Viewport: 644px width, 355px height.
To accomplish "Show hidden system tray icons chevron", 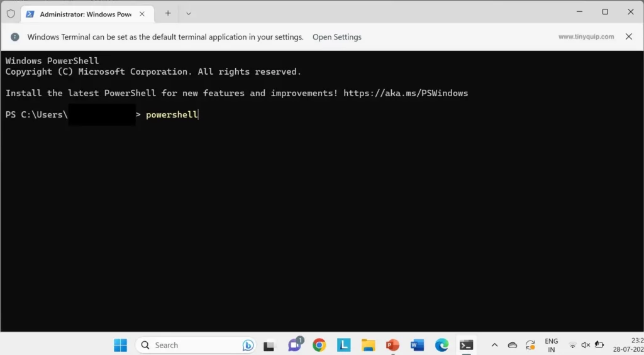I will pyautogui.click(x=494, y=345).
